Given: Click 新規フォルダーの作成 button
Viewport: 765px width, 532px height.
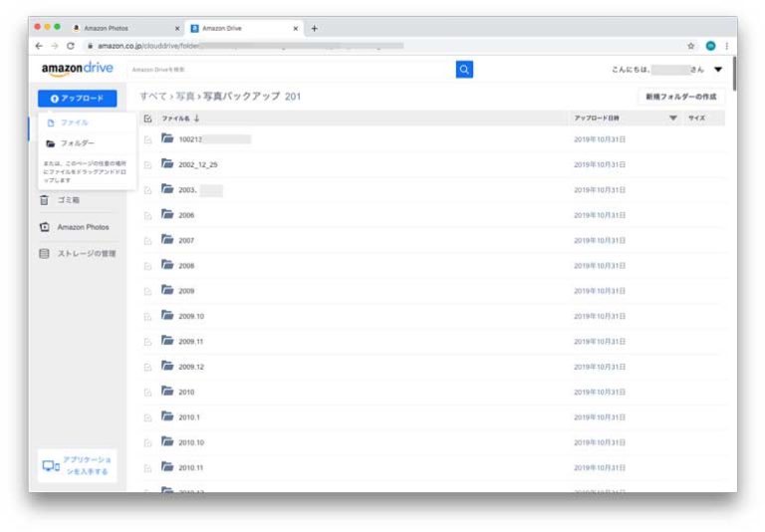Looking at the screenshot, I should [x=680, y=97].
